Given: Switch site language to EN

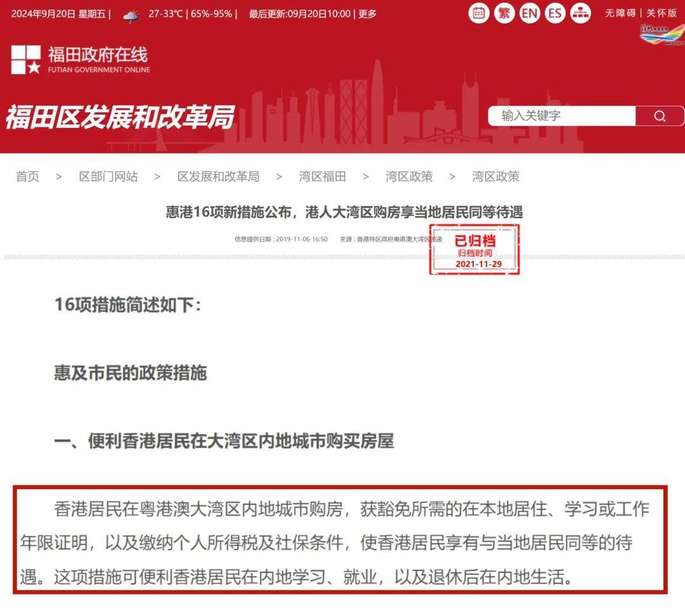Looking at the screenshot, I should tap(530, 13).
